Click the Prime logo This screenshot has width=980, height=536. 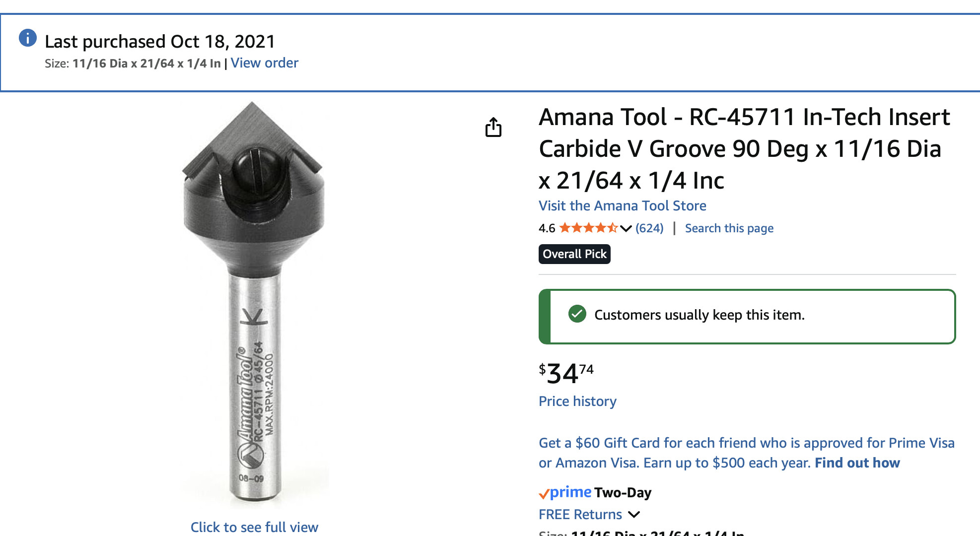tap(565, 492)
